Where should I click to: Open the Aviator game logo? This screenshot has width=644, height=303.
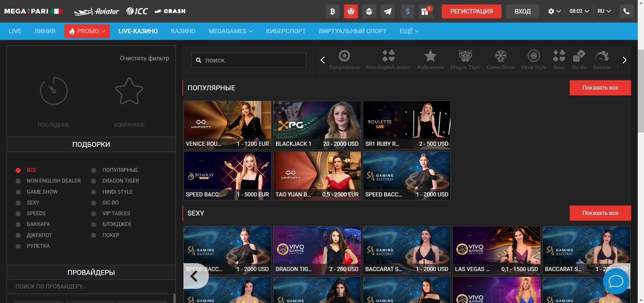tap(97, 11)
